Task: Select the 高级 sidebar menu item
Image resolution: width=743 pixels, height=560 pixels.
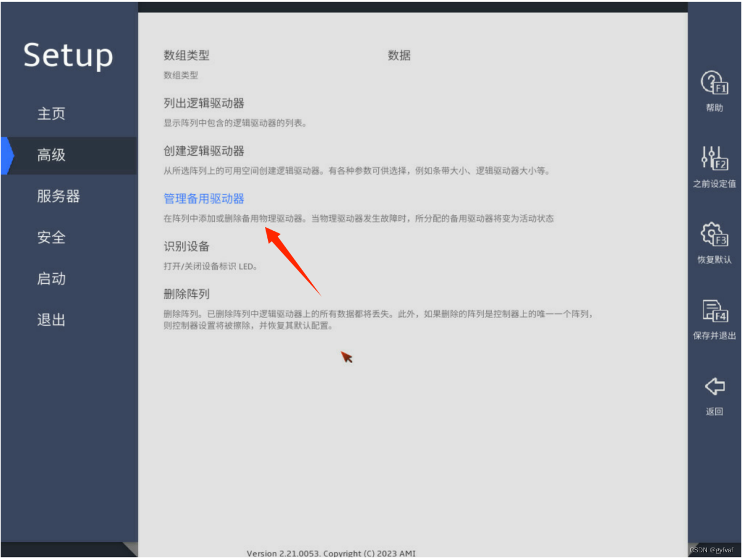Action: (x=51, y=156)
